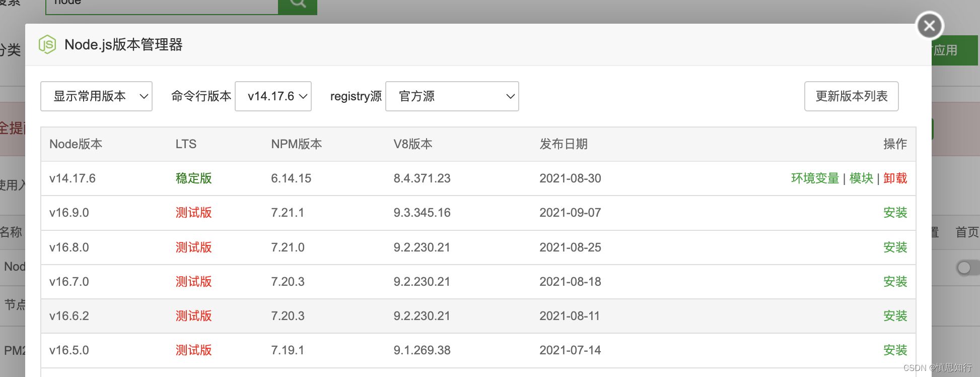Click 安装 for v16.6.2
Screen dimensions: 980x377
click(895, 316)
